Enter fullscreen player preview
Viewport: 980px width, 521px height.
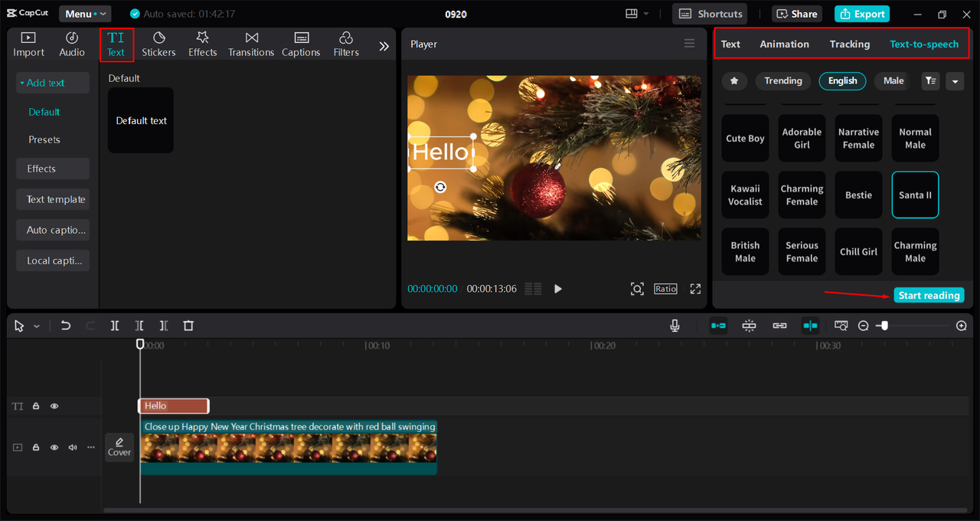click(x=695, y=289)
